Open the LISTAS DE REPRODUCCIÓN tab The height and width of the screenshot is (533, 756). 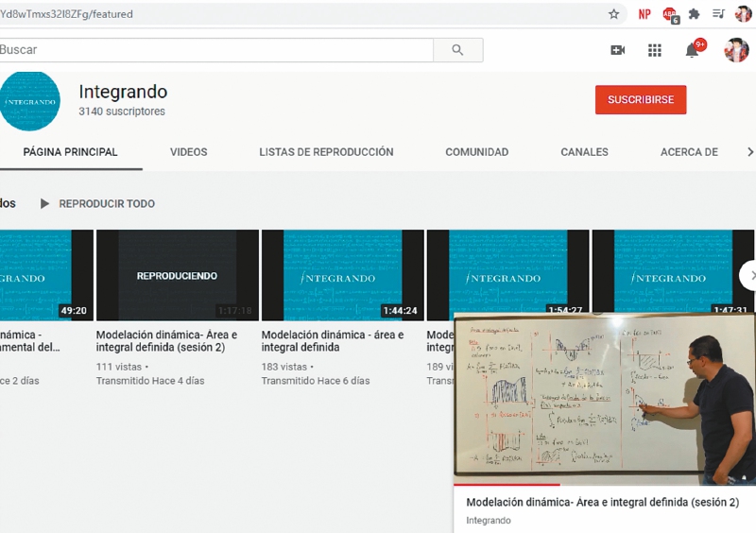pyautogui.click(x=326, y=152)
